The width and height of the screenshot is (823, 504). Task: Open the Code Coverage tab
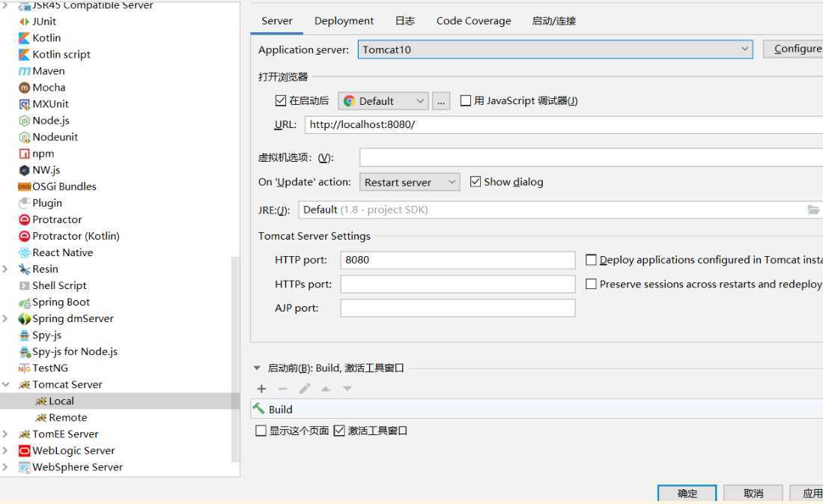point(473,21)
